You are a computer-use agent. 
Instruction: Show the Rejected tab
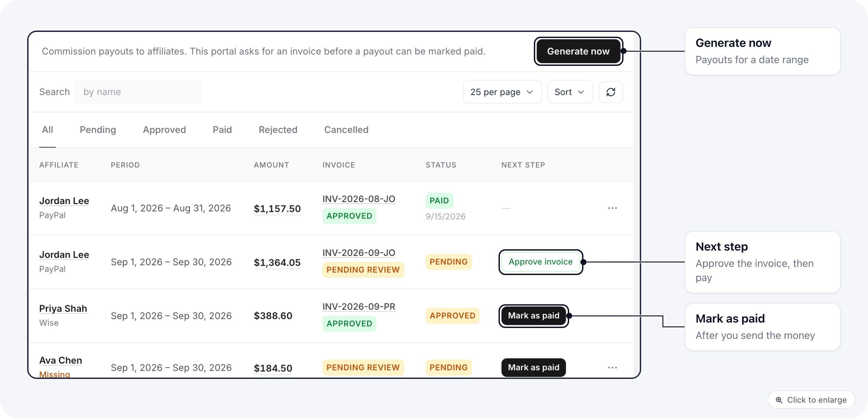pyautogui.click(x=278, y=130)
